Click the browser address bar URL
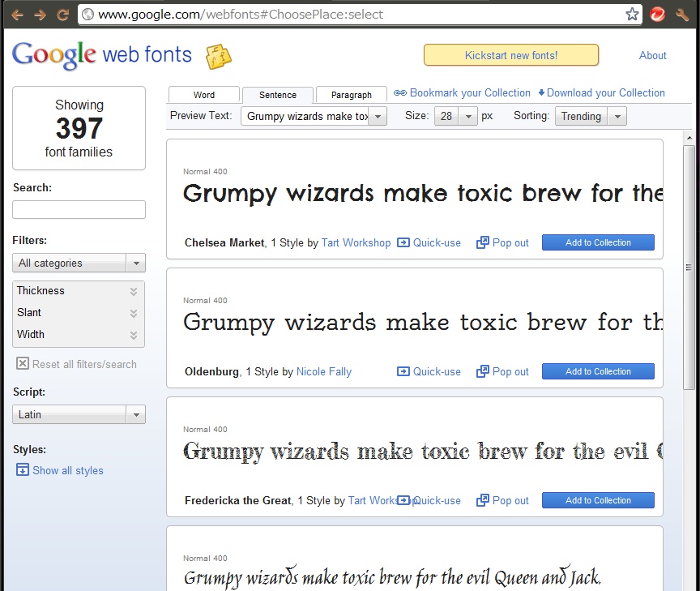Screen dimensions: 700x591 (x=241, y=15)
